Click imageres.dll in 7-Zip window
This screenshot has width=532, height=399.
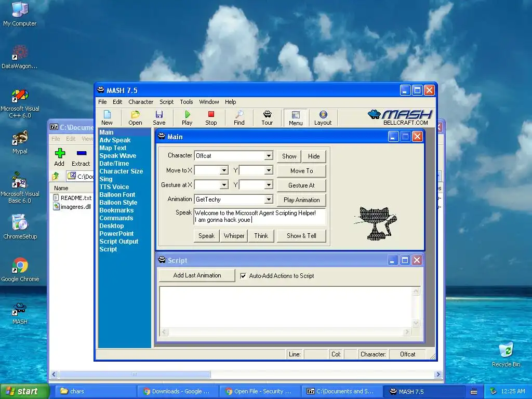72,207
